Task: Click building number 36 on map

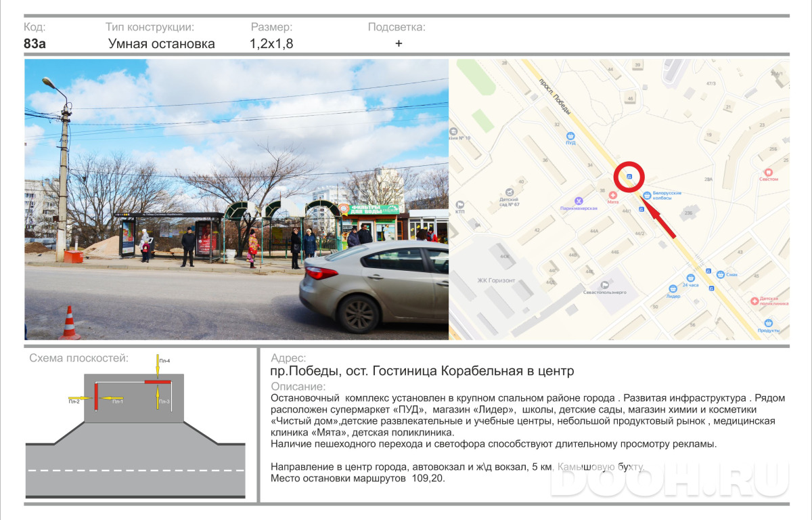Action: [x=545, y=160]
